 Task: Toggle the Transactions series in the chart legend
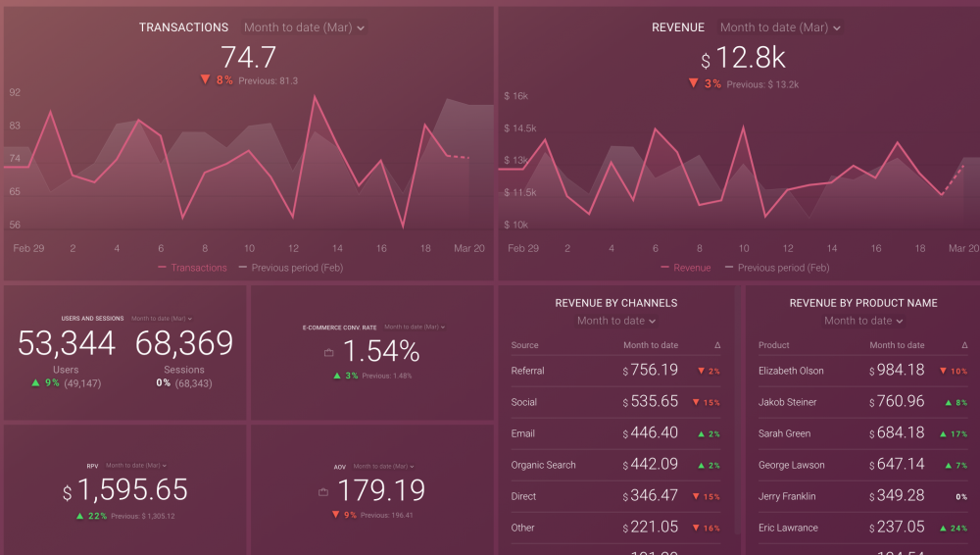(x=192, y=268)
